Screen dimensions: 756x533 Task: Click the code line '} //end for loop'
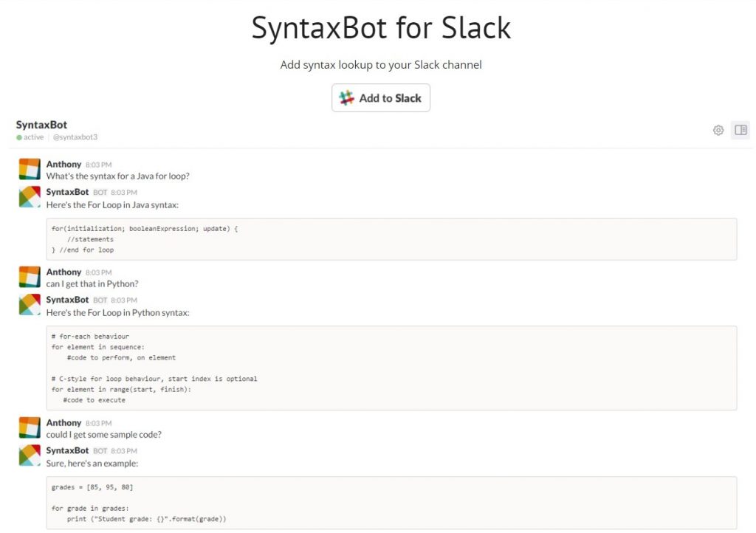[x=83, y=250]
